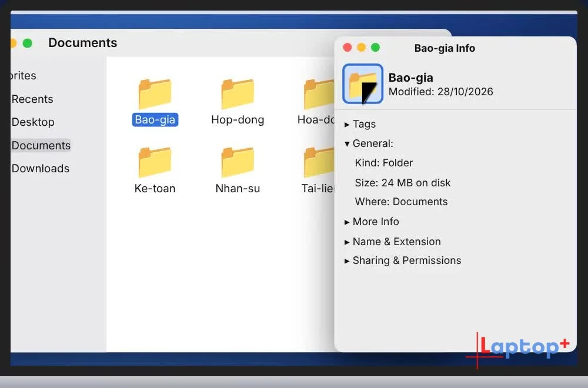Open Recents in the Finder sidebar
The width and height of the screenshot is (588, 388).
(32, 99)
